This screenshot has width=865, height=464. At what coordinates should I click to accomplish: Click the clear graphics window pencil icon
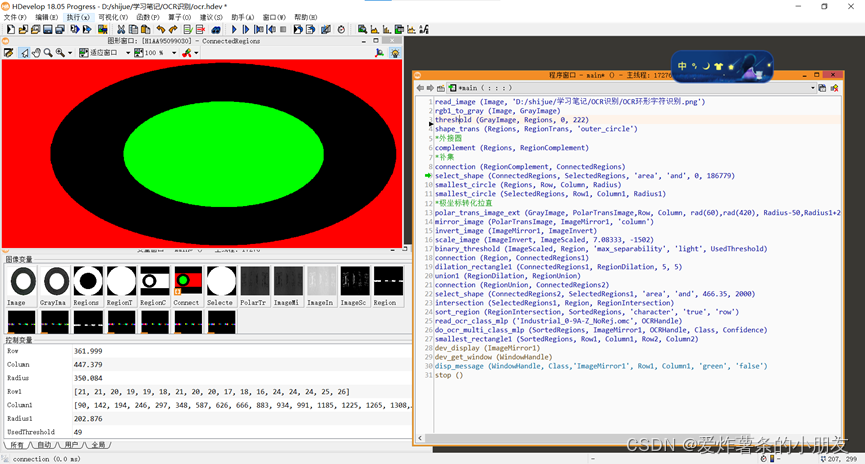pos(8,52)
